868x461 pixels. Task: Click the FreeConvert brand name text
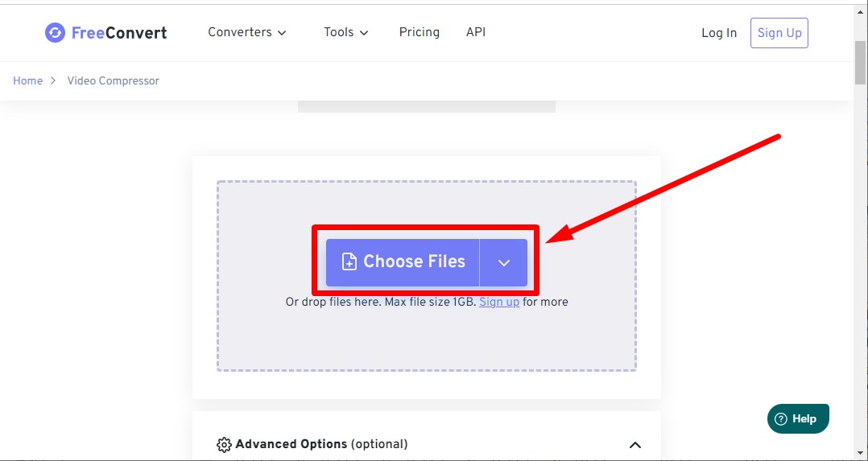[x=119, y=33]
